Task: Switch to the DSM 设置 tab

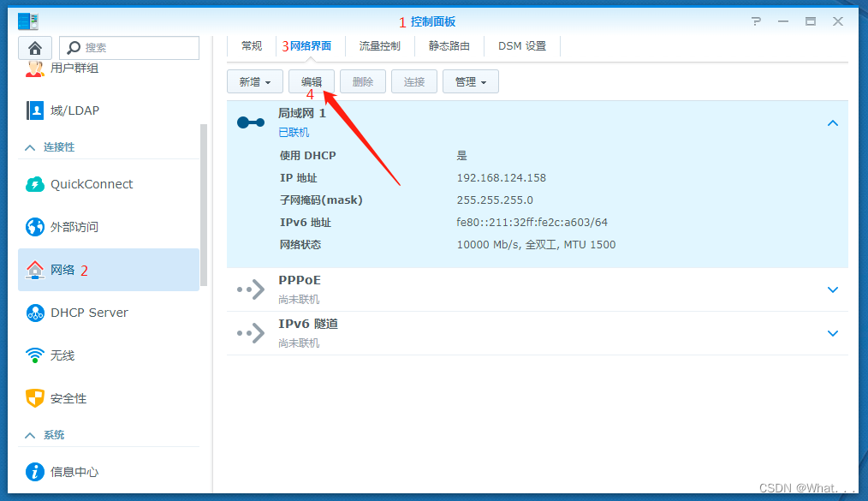Action: coord(522,46)
